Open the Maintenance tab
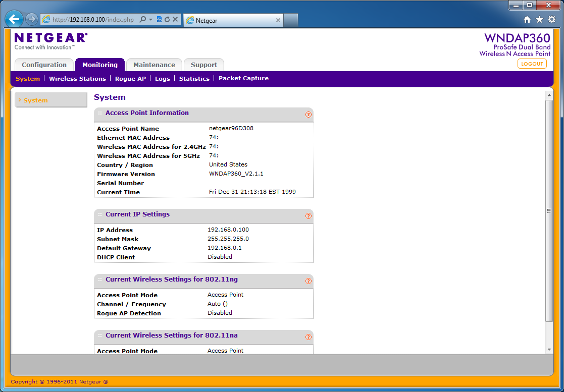The height and width of the screenshot is (392, 564). pos(155,65)
